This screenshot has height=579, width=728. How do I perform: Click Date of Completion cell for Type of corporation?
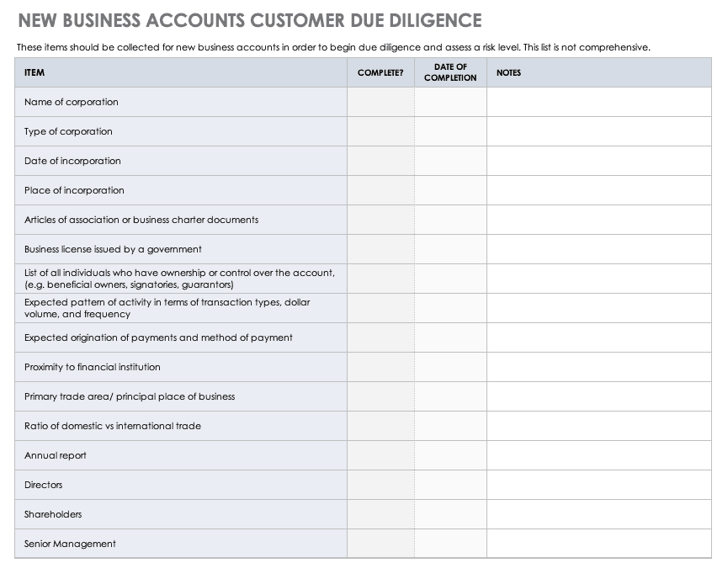coord(450,131)
